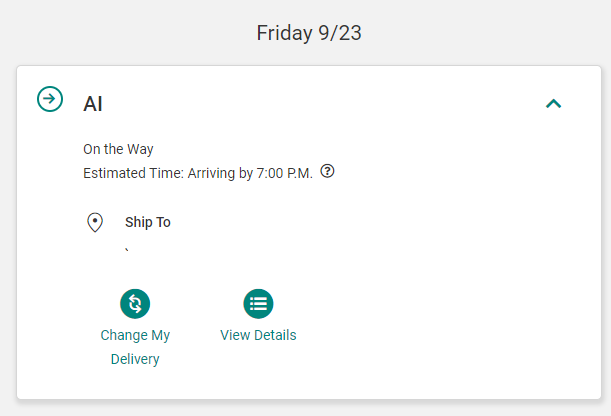Click the 7:00 P.M. arrival time

coord(284,173)
